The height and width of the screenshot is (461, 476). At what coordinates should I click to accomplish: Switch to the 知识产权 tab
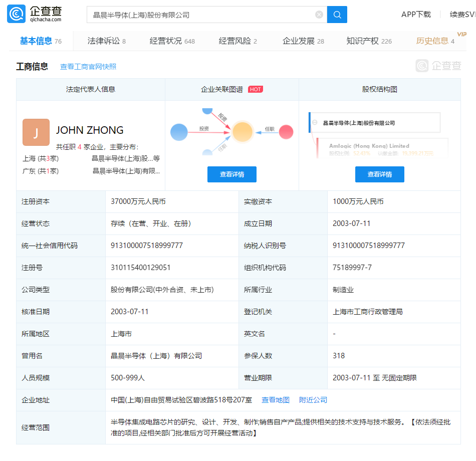coord(362,41)
